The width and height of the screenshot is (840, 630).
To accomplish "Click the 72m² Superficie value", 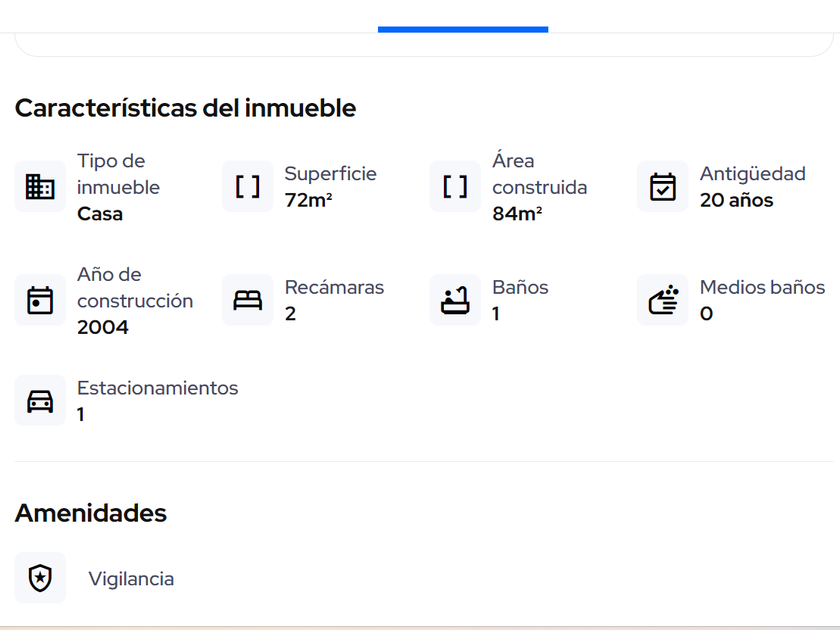I will [308, 200].
